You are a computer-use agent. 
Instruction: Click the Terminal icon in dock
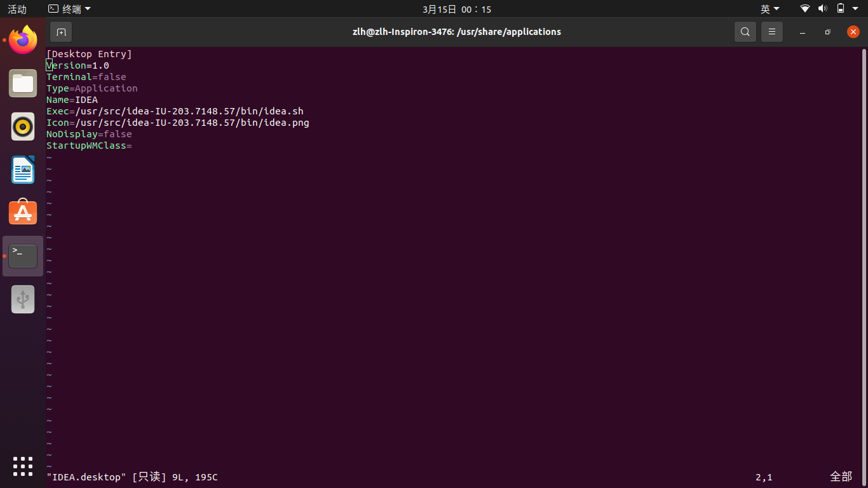[x=23, y=256]
